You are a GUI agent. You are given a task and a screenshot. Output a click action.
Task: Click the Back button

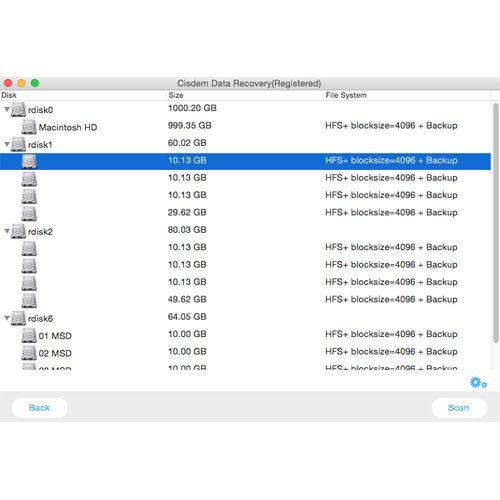[x=39, y=408]
